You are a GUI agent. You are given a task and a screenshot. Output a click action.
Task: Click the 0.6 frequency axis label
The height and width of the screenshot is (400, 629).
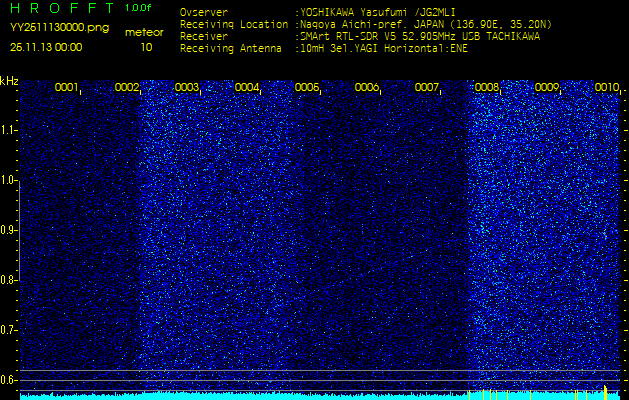(x=8, y=380)
